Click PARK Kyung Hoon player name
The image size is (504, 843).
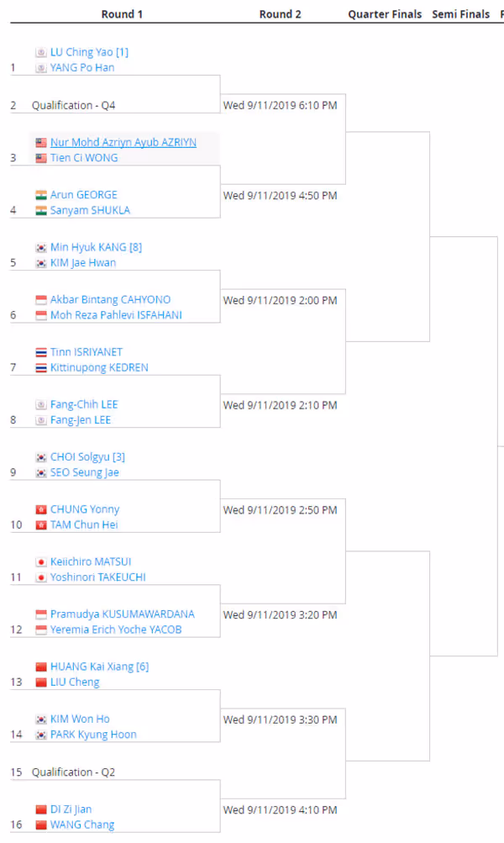point(93,735)
